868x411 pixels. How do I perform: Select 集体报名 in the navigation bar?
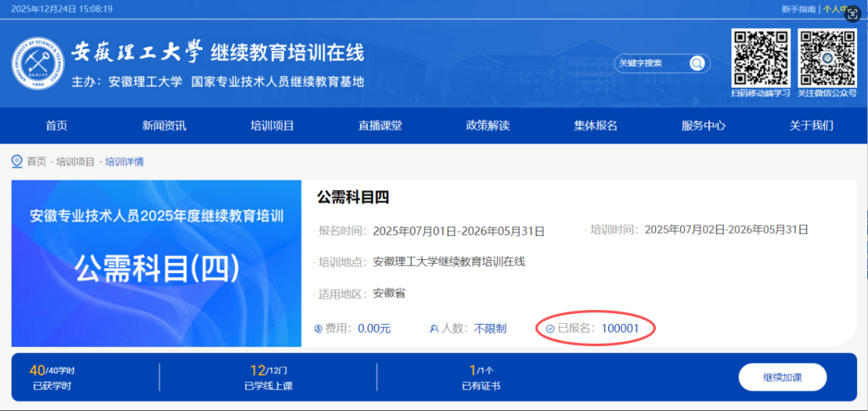coord(596,126)
